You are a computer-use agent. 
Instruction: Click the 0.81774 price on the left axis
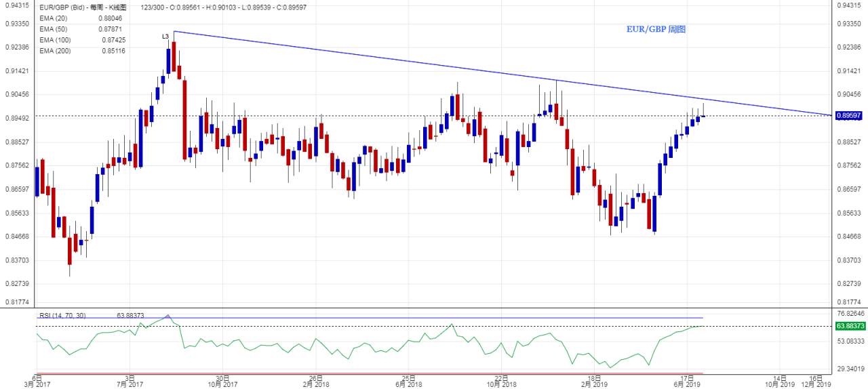pyautogui.click(x=16, y=302)
